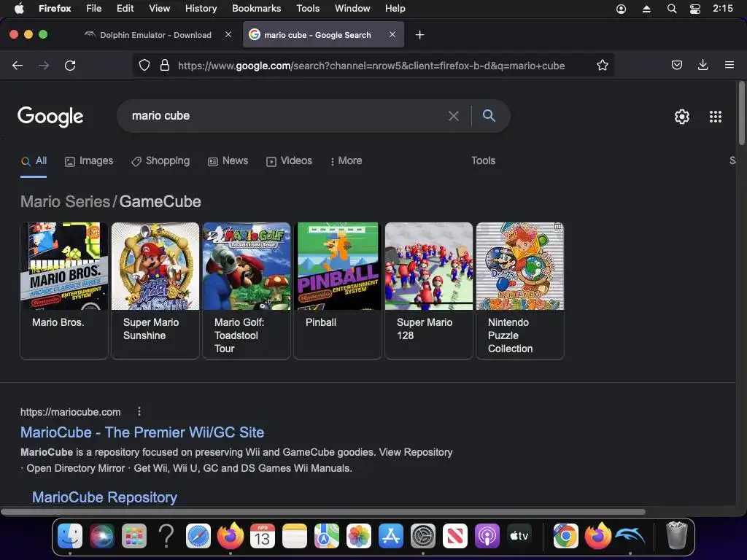This screenshot has width=747, height=560.
Task: Open Notes app in the Dock
Action: pyautogui.click(x=295, y=536)
